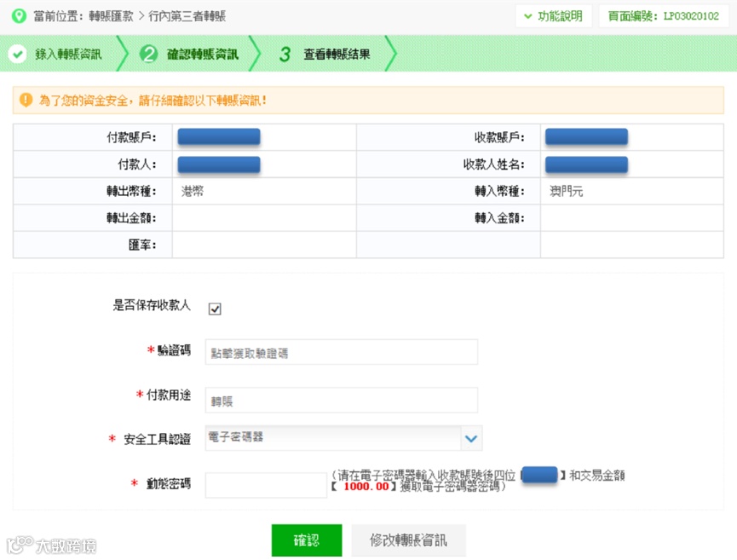Image resolution: width=737 pixels, height=560 pixels.
Task: Toggle the 是否保存收款人 checkbox
Action: [215, 309]
